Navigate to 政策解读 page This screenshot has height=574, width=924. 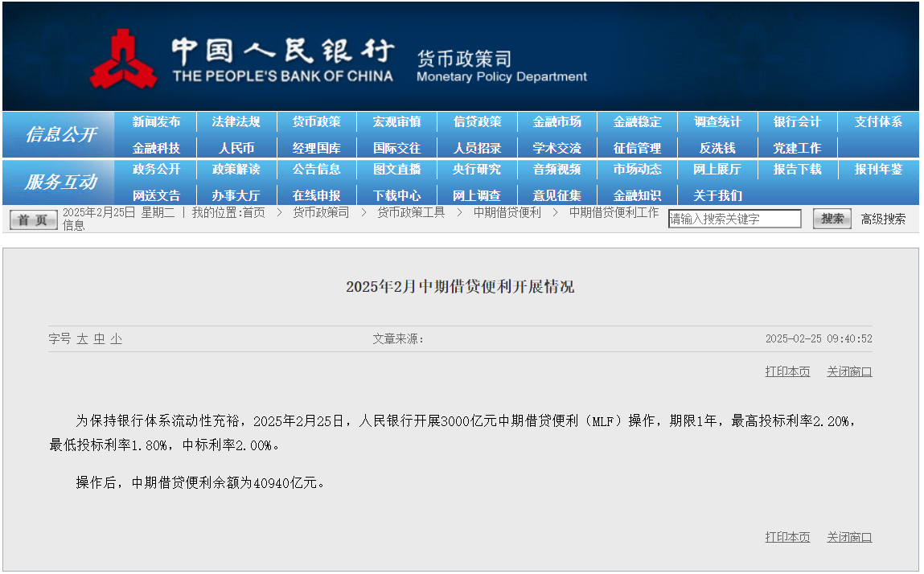[236, 170]
